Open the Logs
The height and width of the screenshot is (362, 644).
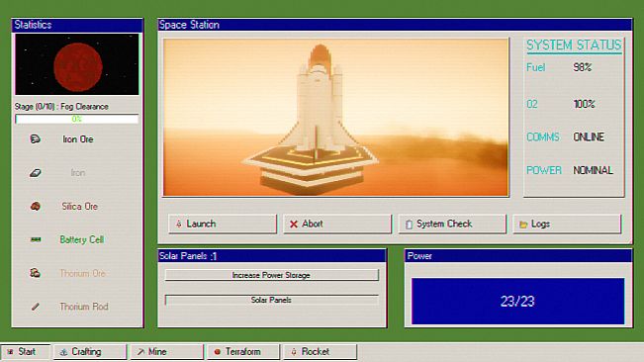pyautogui.click(x=567, y=224)
